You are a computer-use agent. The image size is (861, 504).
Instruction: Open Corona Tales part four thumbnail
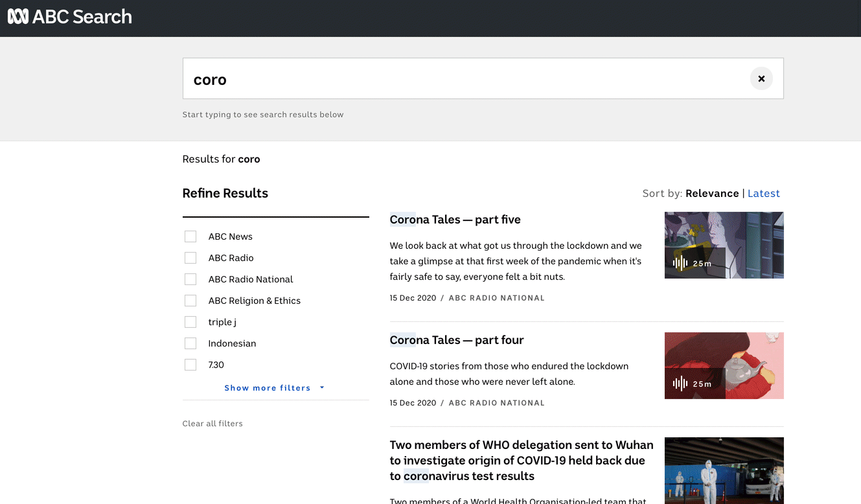click(724, 365)
